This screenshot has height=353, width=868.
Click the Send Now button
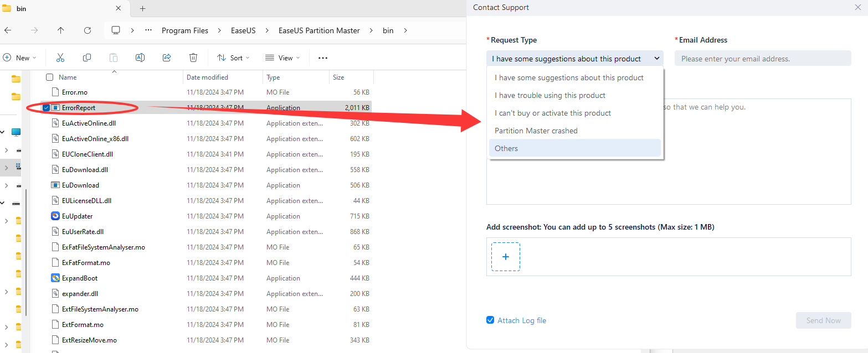tap(823, 320)
